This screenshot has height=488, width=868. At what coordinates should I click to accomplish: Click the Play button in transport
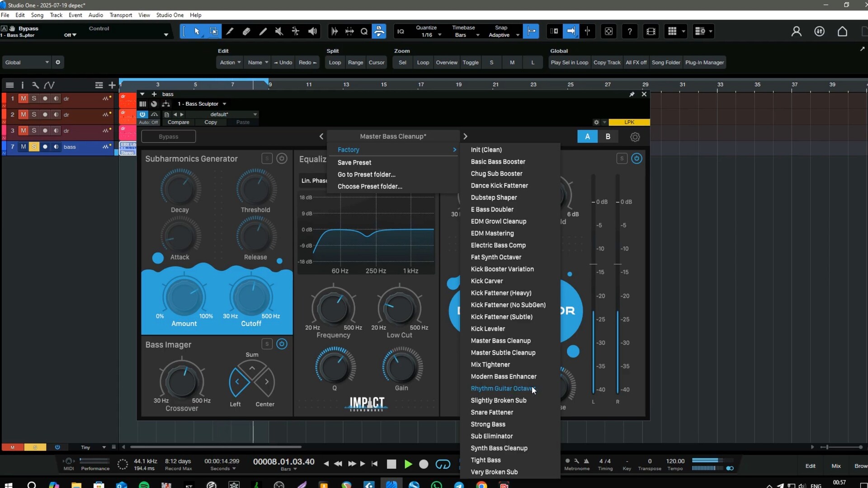pyautogui.click(x=408, y=464)
